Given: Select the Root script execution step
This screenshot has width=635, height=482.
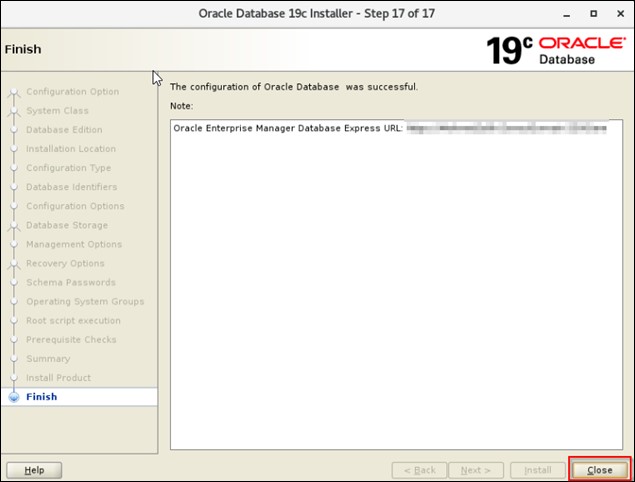Looking at the screenshot, I should click(x=73, y=320).
